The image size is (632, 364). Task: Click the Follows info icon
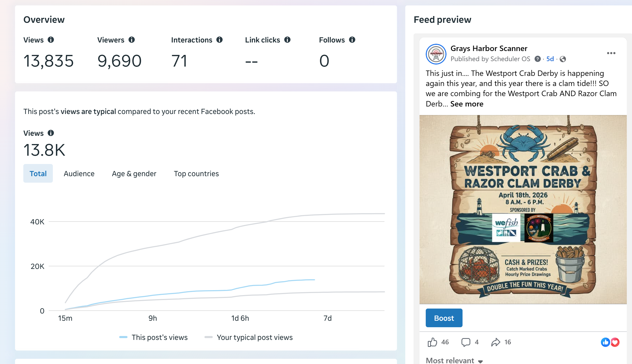352,40
